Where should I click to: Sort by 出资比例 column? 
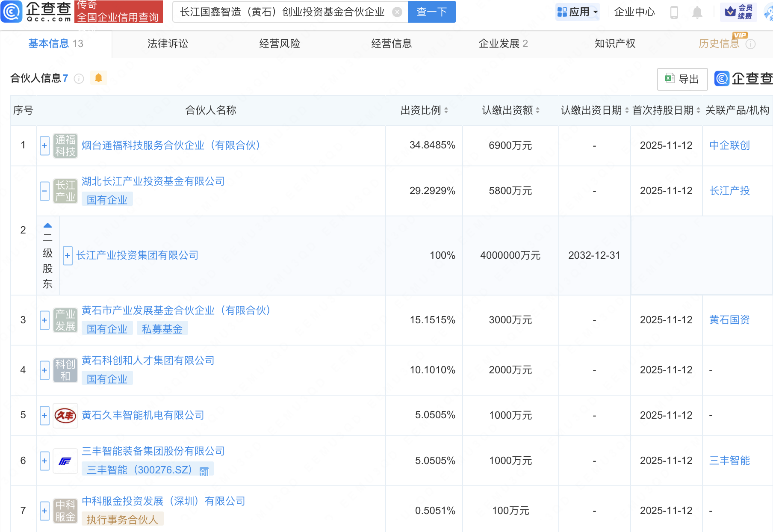pos(446,110)
